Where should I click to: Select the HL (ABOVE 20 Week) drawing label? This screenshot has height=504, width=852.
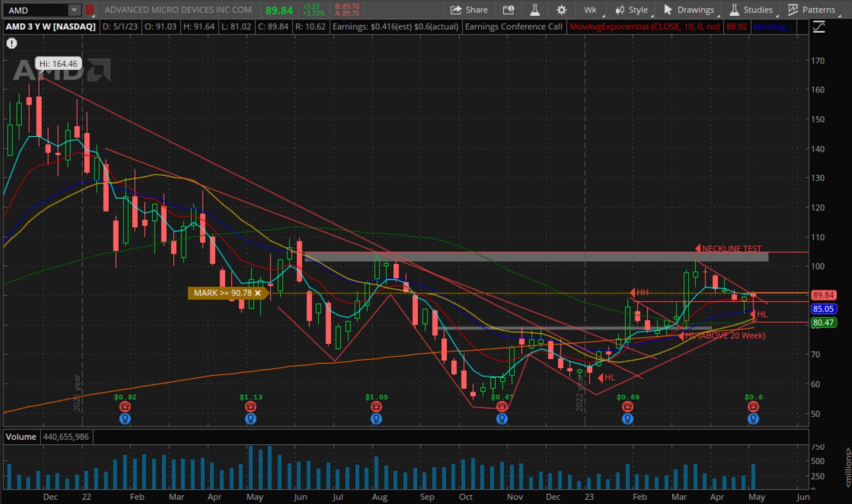[x=722, y=336]
